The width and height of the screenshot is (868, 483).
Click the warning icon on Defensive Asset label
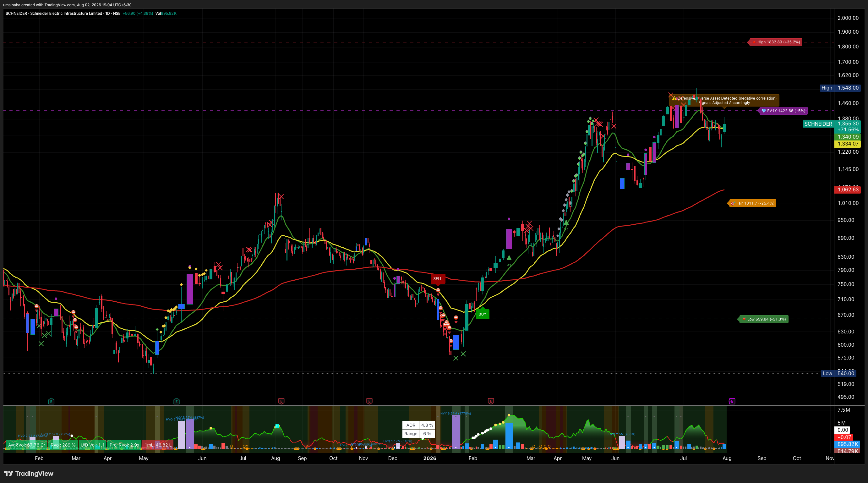pyautogui.click(x=674, y=98)
